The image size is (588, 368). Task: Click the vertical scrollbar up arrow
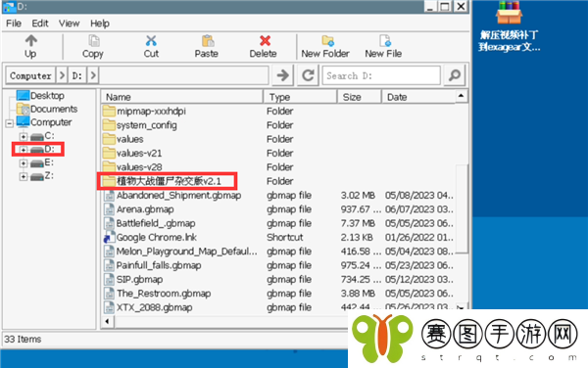462,96
